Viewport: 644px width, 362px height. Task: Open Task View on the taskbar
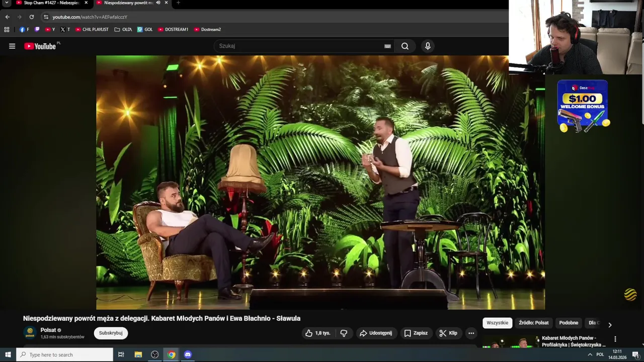121,354
